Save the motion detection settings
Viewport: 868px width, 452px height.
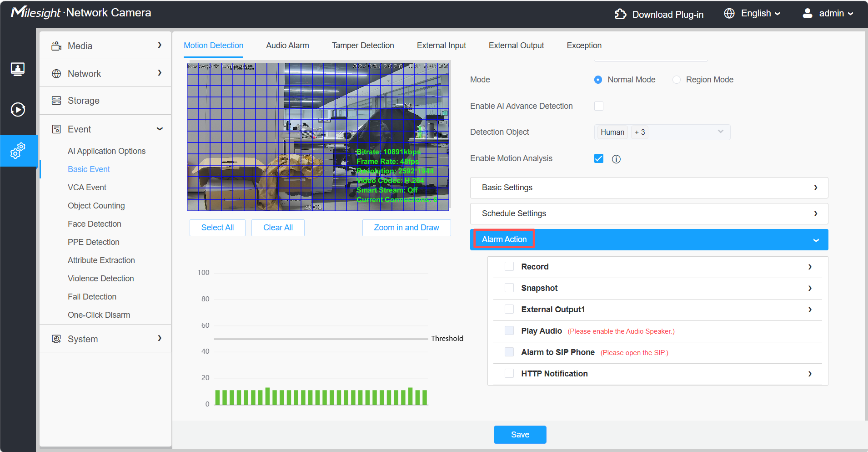point(520,435)
